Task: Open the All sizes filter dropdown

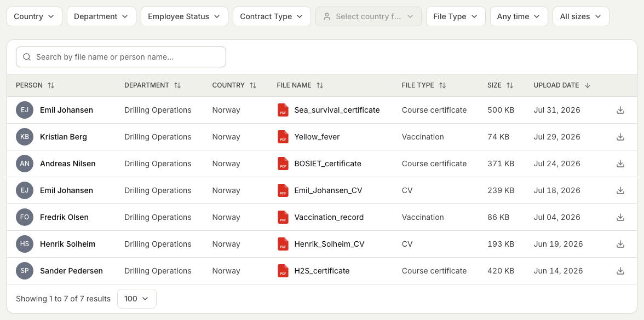Action: 581,16
